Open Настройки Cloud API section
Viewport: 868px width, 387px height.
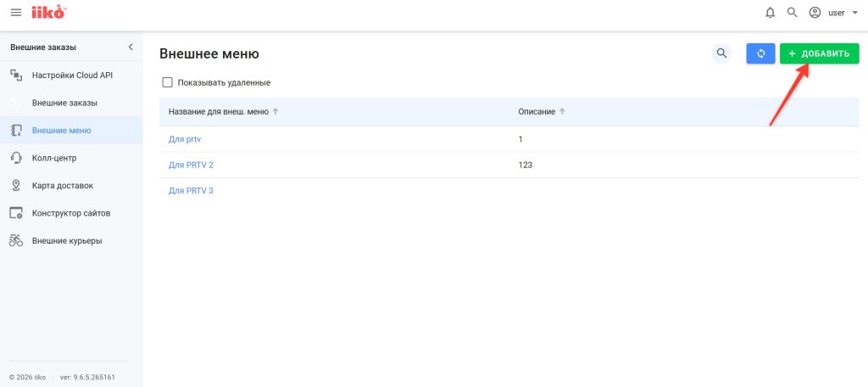tap(72, 76)
